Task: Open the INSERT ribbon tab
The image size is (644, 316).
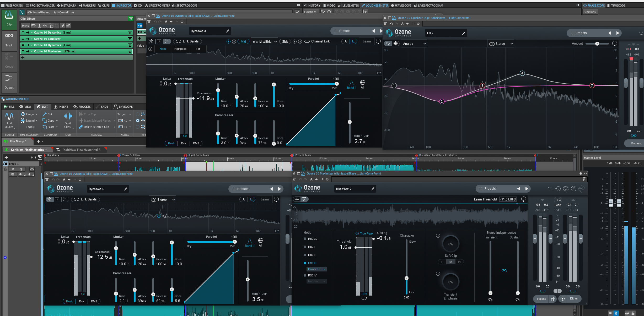Action: (61, 107)
